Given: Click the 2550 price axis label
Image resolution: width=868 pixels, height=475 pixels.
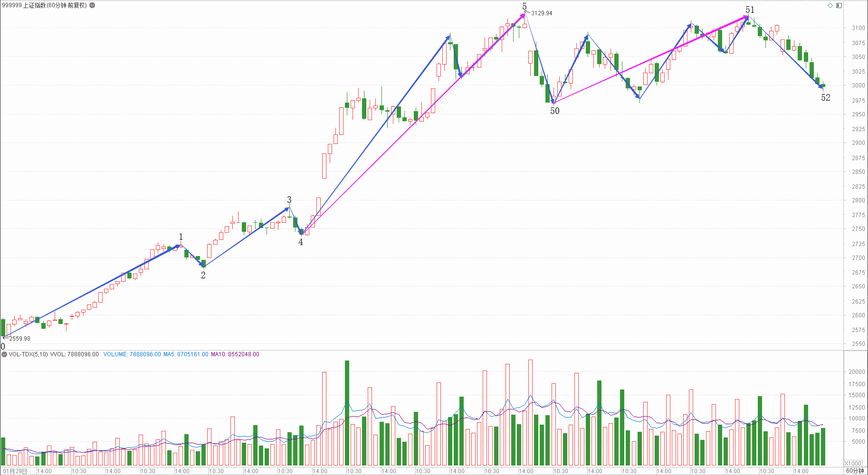Looking at the screenshot, I should click(x=858, y=344).
